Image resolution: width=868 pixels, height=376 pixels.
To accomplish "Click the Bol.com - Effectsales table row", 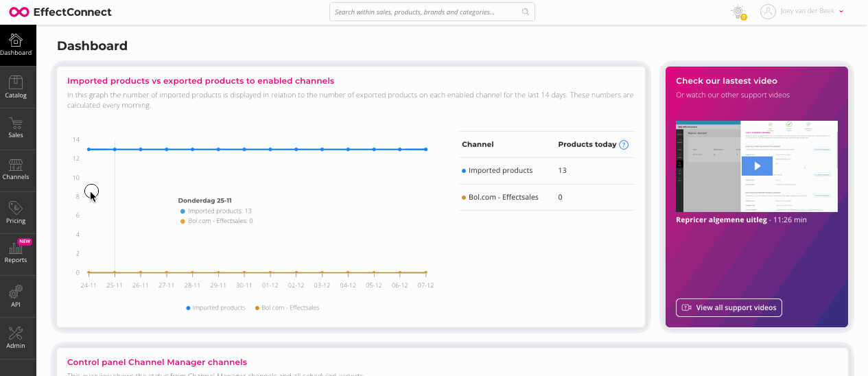I will [x=547, y=197].
